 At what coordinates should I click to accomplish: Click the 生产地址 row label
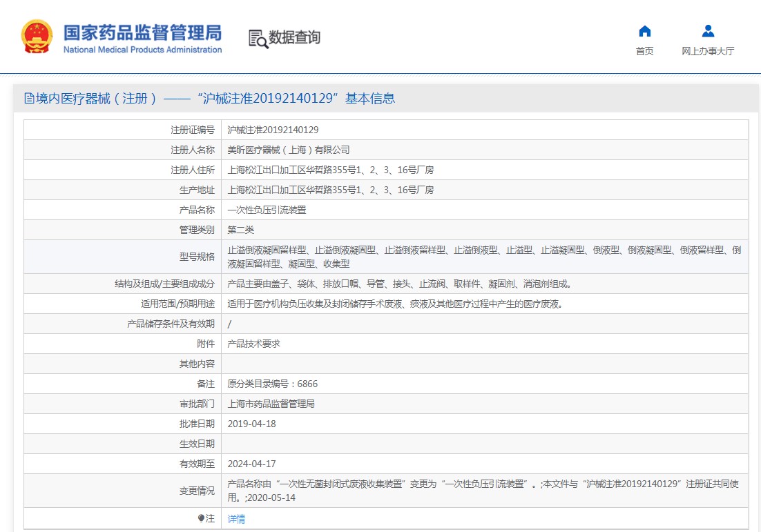pos(197,190)
